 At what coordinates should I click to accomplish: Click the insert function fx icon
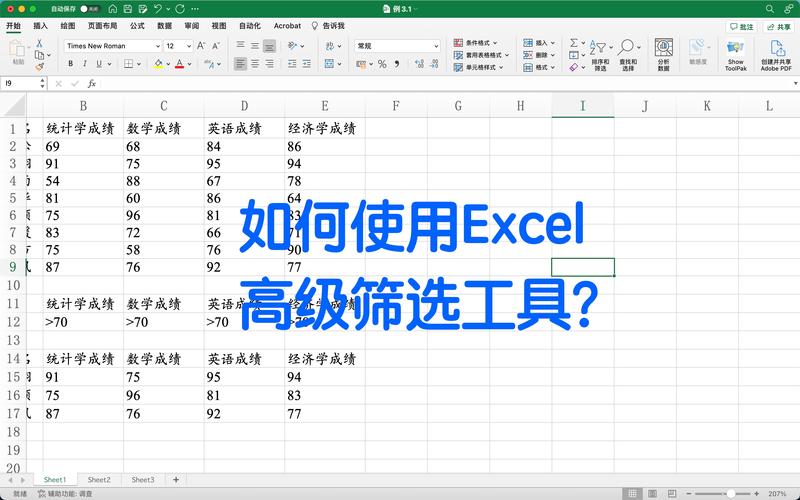tap(92, 83)
